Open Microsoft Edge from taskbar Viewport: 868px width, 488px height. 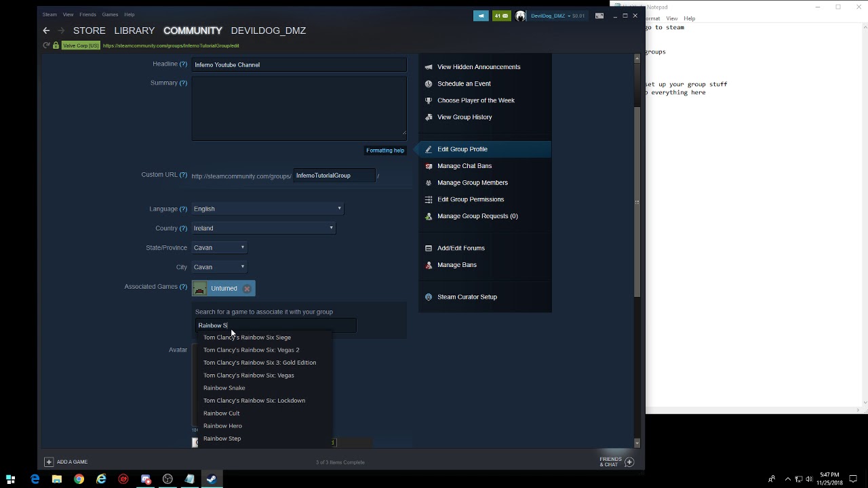point(35,479)
